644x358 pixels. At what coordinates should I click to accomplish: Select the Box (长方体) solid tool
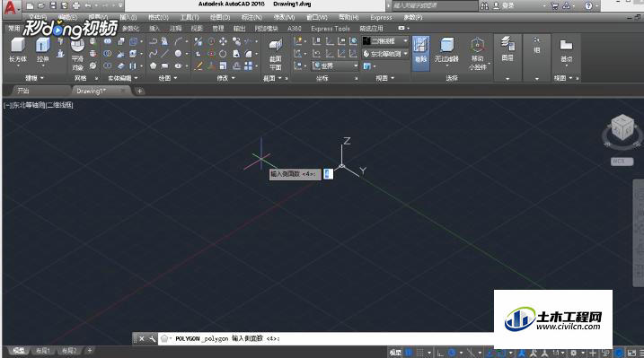point(18,49)
